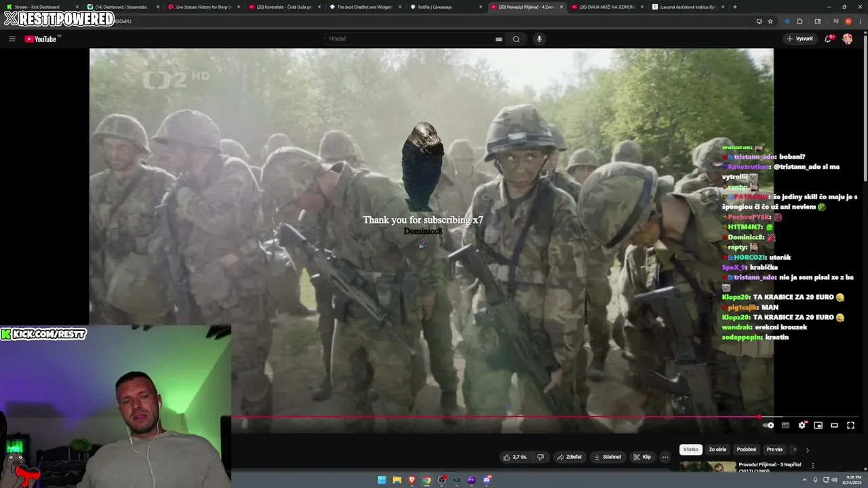
Task: Open File Explorer from taskbar
Action: tap(397, 480)
